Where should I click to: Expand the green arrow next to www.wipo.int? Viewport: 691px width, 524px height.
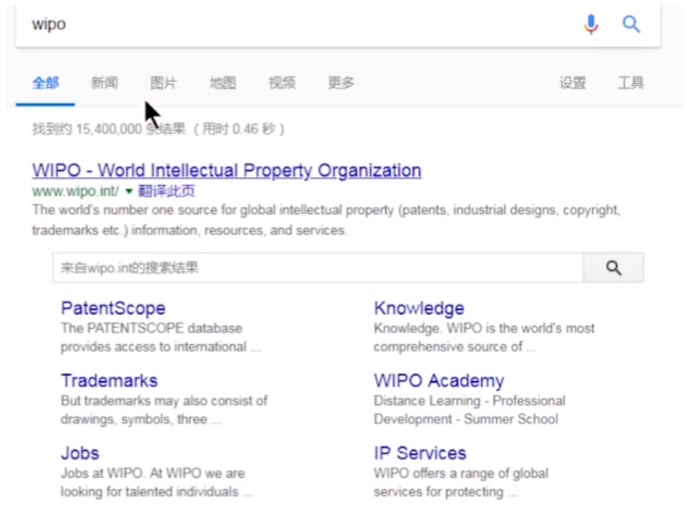pos(129,191)
